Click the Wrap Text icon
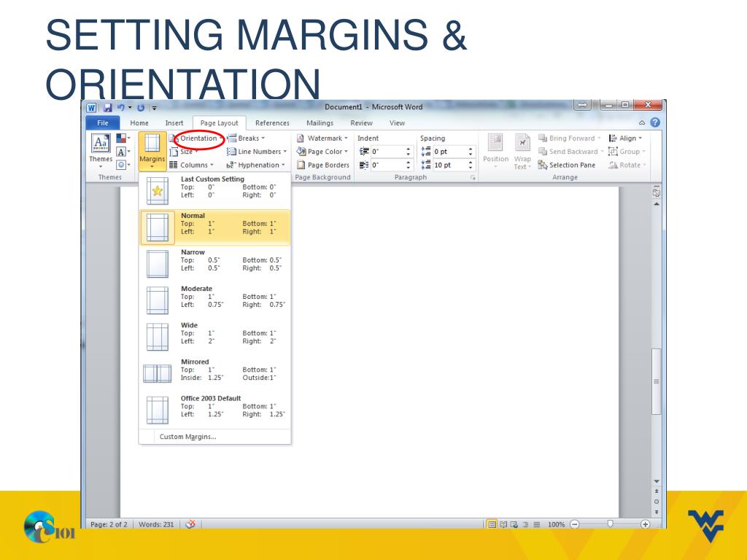This screenshot has width=747, height=560. 522,142
